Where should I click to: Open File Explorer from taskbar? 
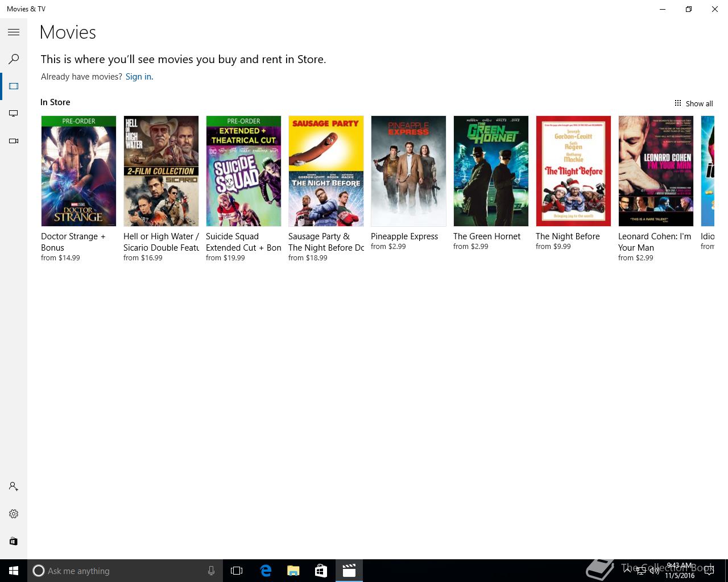tap(293, 571)
